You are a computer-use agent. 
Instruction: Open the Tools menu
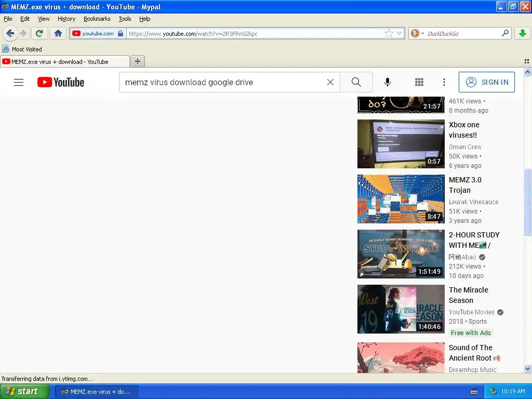[x=125, y=19]
